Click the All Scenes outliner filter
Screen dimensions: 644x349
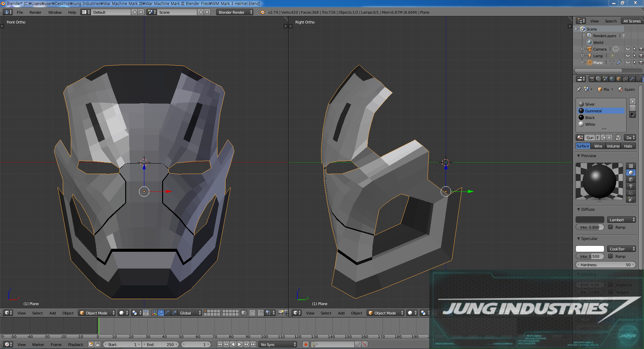click(x=632, y=21)
